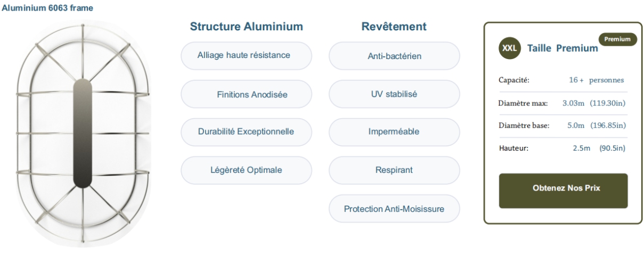644x265 pixels.
Task: Click the Respirant feature pill
Action: [394, 170]
